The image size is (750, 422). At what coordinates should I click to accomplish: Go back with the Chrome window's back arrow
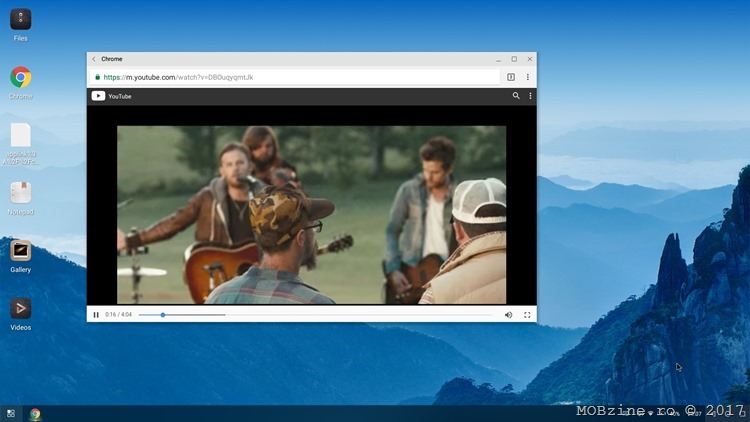tap(94, 59)
